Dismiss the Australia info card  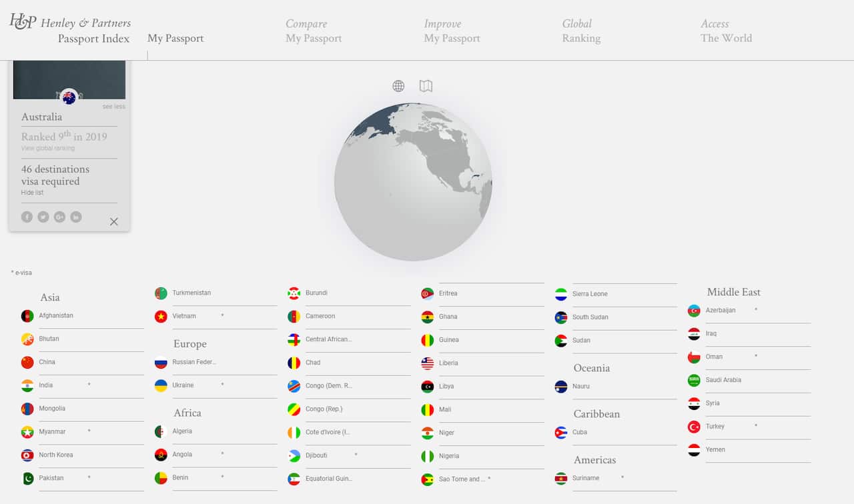(x=113, y=221)
